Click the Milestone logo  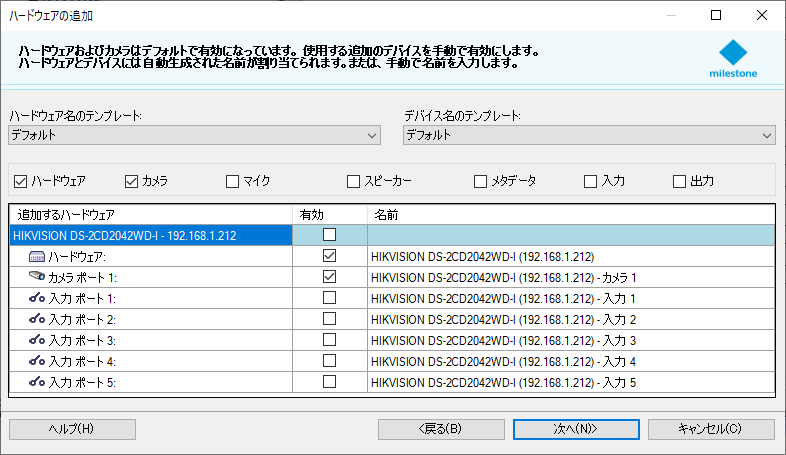[733, 59]
